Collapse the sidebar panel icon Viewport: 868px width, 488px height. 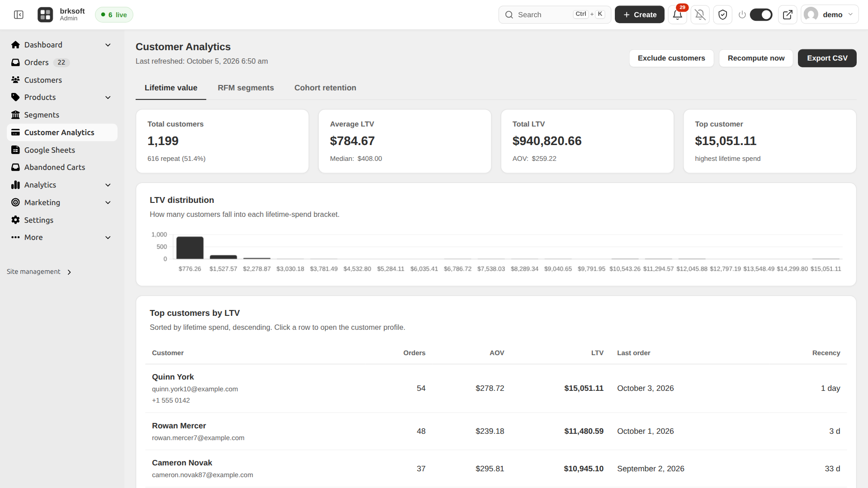[19, 15]
